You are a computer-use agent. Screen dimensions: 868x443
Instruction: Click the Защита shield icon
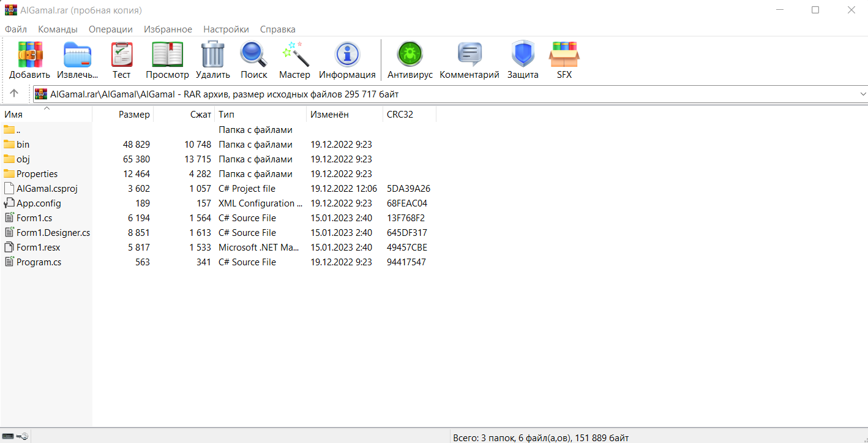[523, 55]
